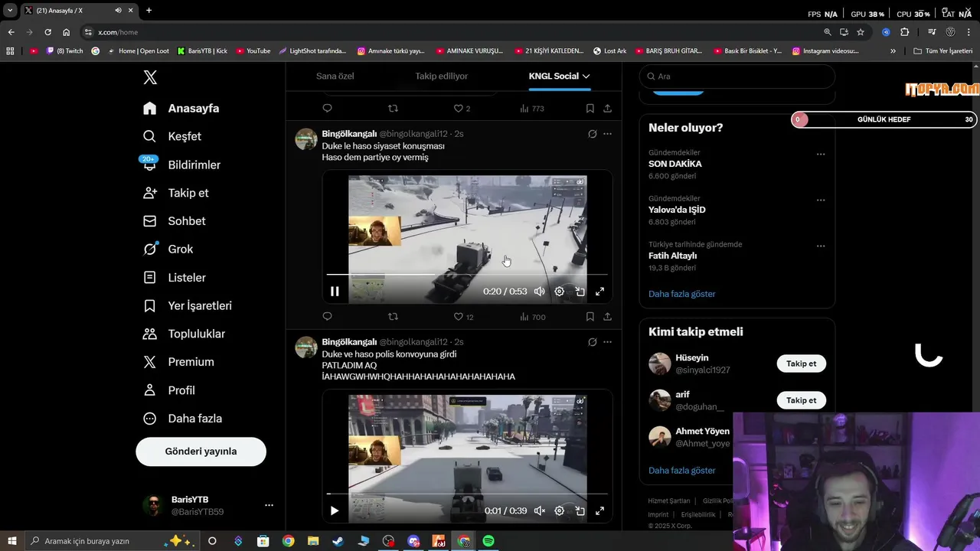View analytics showing 700 views

(532, 317)
